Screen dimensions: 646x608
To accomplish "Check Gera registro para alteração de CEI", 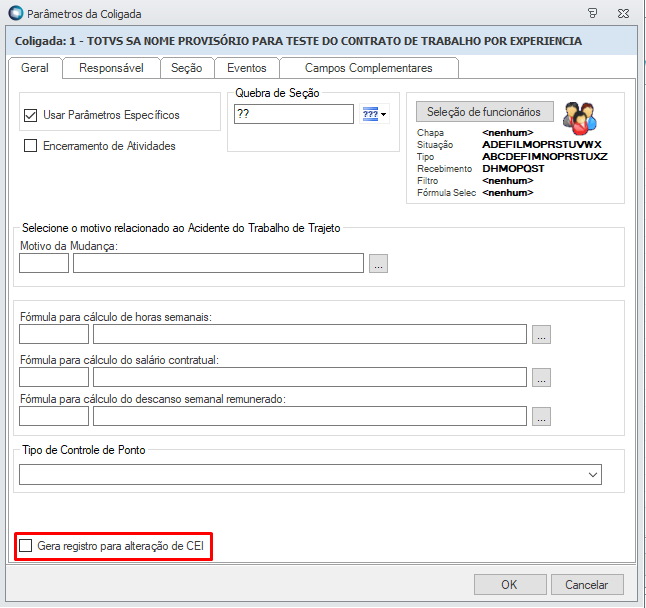I will tap(26, 546).
